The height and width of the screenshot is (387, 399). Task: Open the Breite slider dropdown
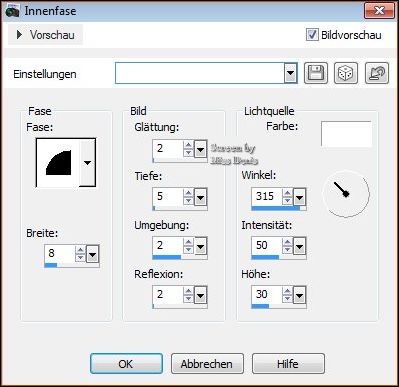click(x=92, y=255)
